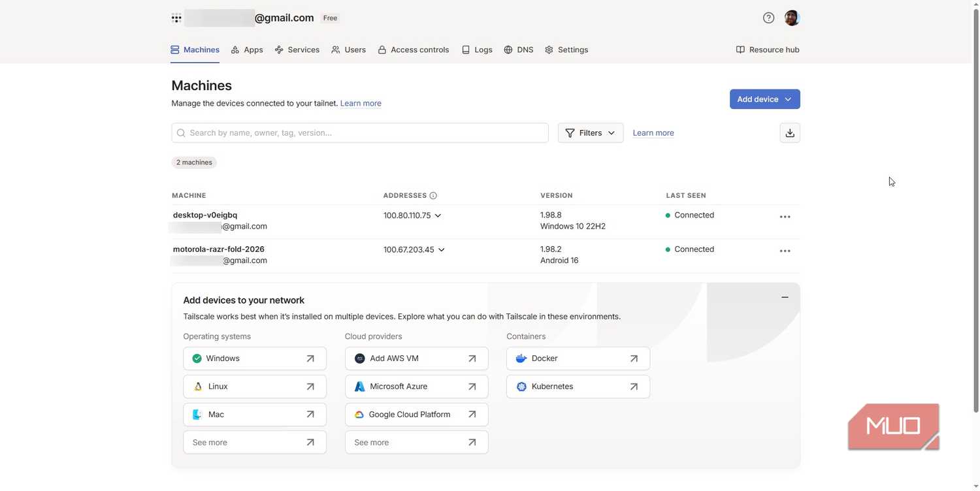
Task: Switch to the Machines tab
Action: pyautogui.click(x=195, y=50)
